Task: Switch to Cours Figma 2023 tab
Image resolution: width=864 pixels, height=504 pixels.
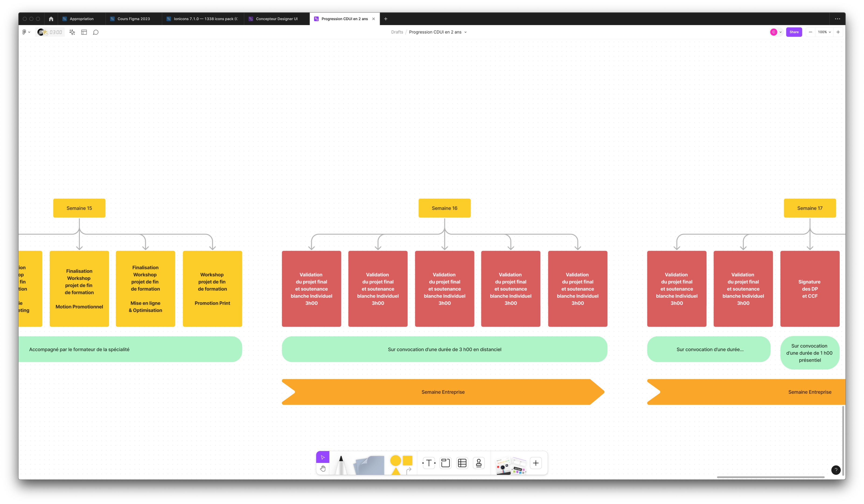Action: [x=133, y=19]
